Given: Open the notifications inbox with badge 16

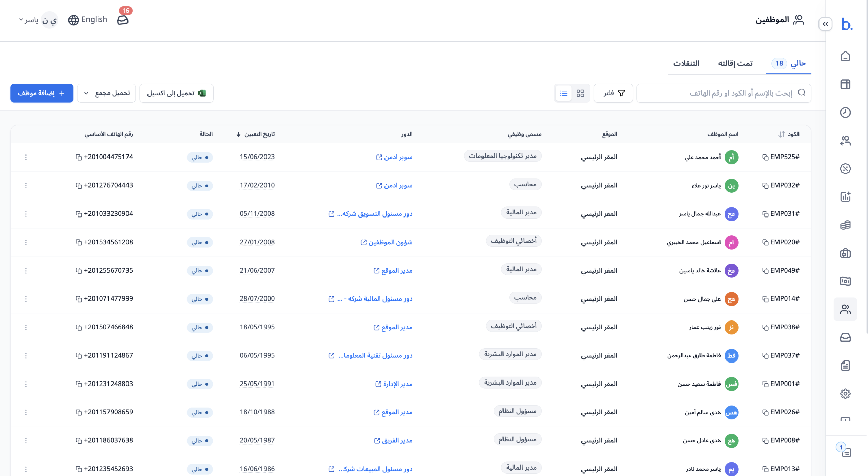Looking at the screenshot, I should (123, 19).
